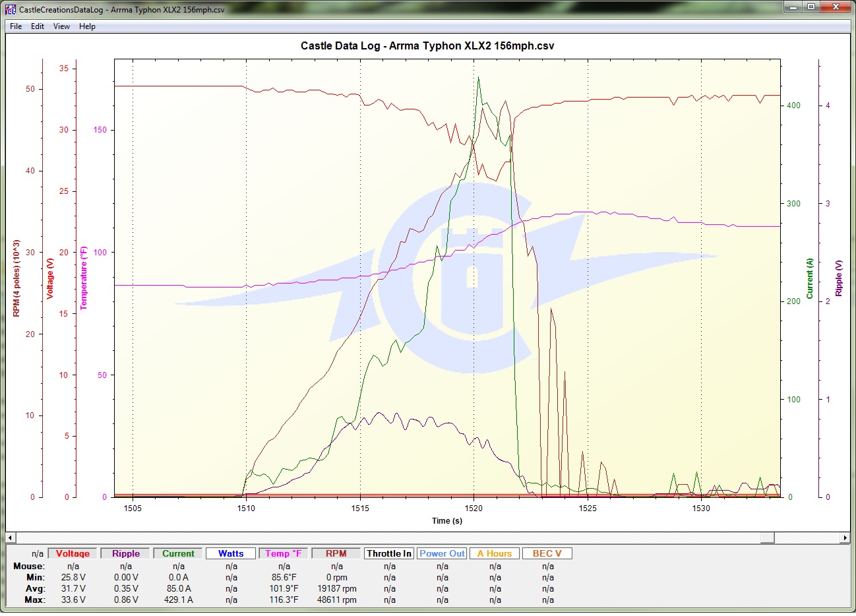
Task: Toggle the Ripple data series
Action: (x=125, y=554)
